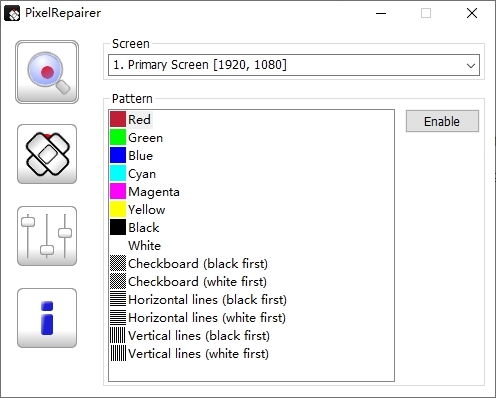The width and height of the screenshot is (496, 398).
Task: Open the pixel repair bandage panel
Action: pos(47,154)
